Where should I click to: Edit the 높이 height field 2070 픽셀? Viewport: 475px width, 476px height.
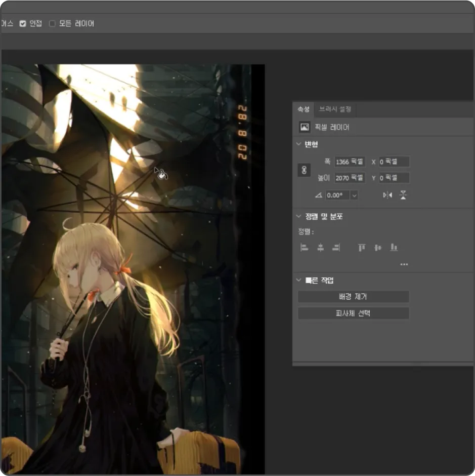(x=350, y=178)
